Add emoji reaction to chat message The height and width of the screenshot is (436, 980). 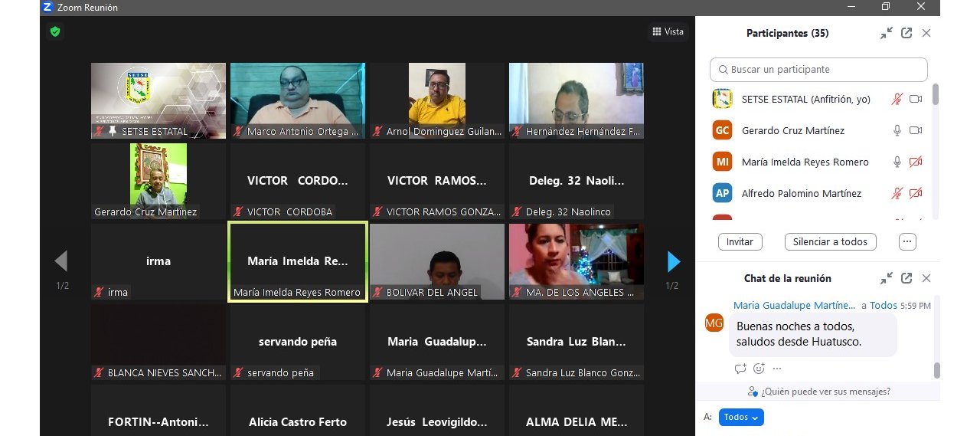pyautogui.click(x=759, y=369)
